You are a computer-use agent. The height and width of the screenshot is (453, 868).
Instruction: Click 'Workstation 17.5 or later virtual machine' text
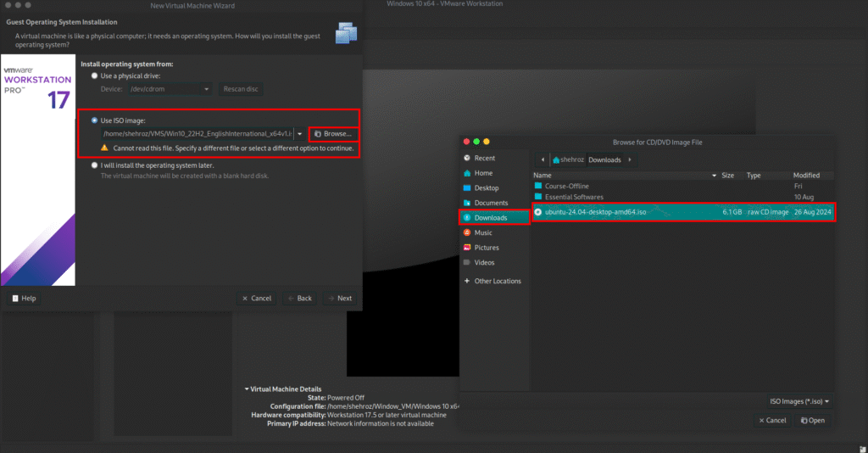[387, 415]
